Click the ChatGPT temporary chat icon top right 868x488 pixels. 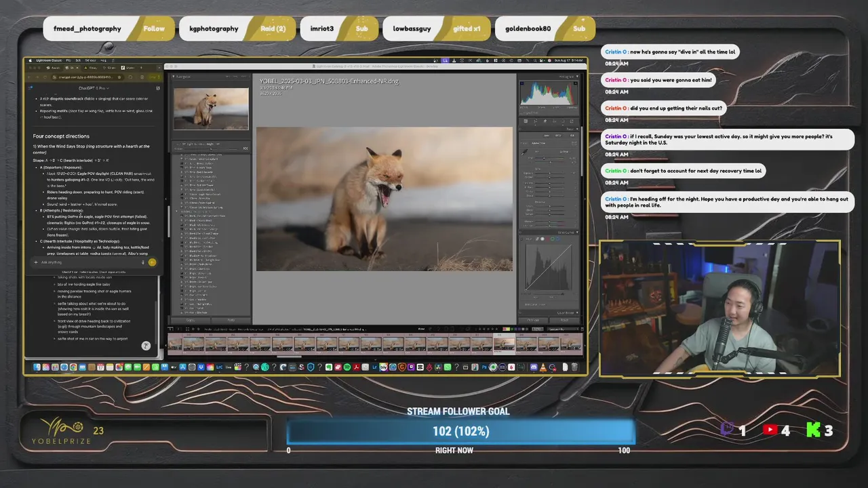click(157, 88)
